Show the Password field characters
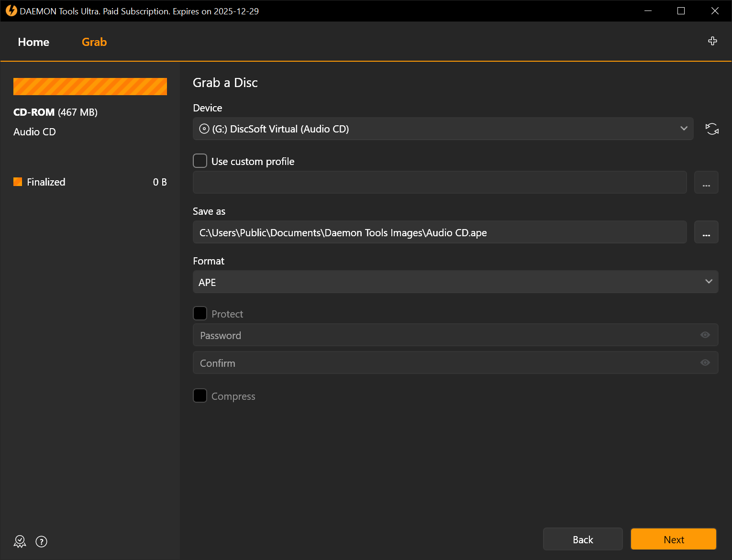 705,335
